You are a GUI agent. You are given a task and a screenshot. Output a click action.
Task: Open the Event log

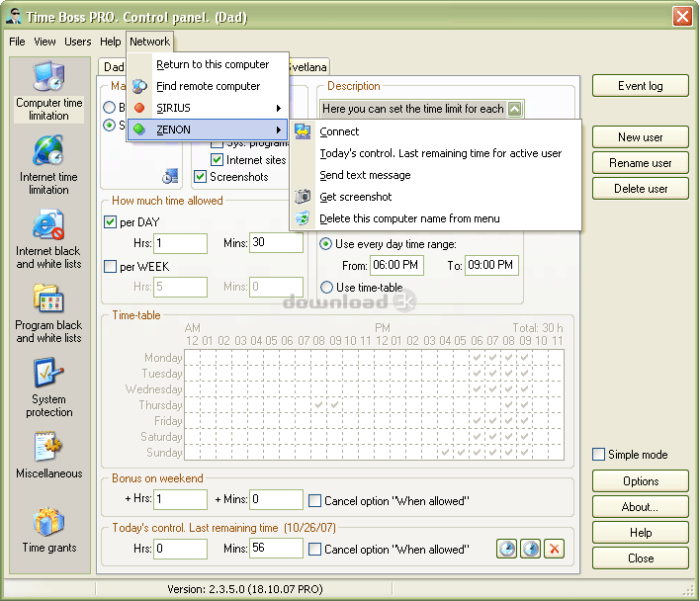[x=640, y=86]
